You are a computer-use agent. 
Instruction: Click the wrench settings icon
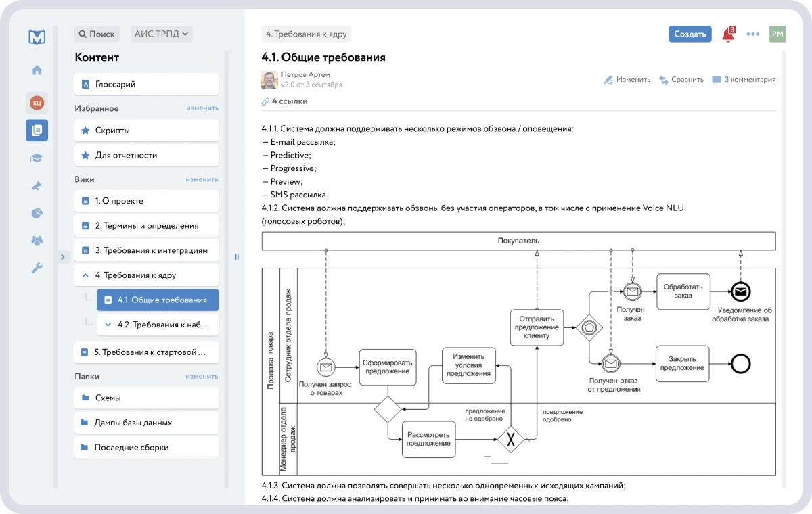(37, 268)
